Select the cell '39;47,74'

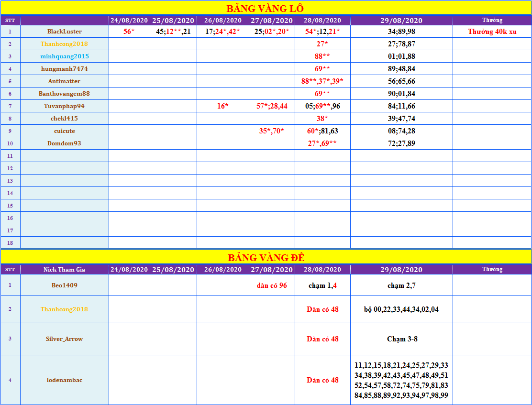pyautogui.click(x=402, y=119)
